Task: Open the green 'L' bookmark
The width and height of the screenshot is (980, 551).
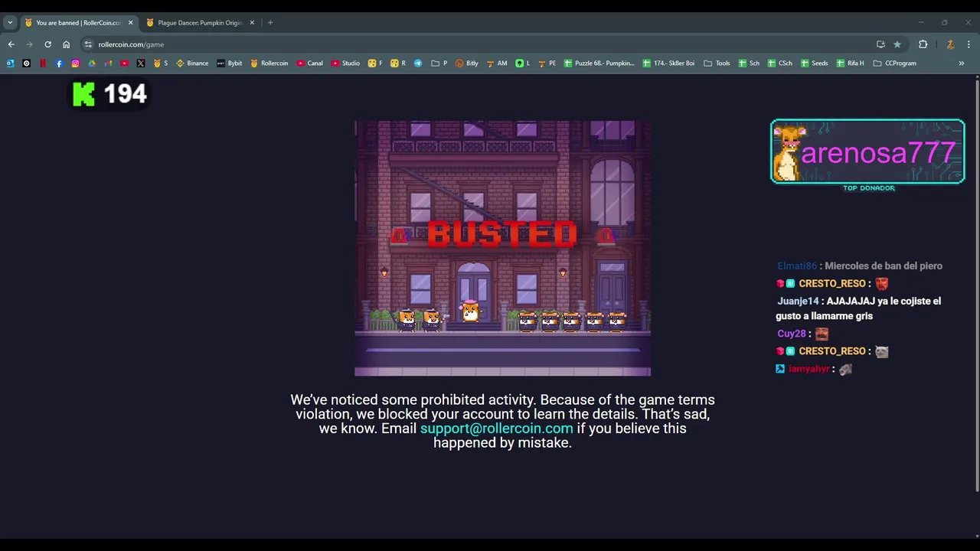Action: (523, 64)
